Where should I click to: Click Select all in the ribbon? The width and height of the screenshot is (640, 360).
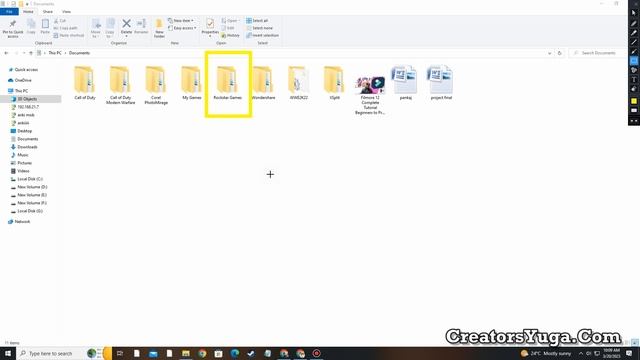pos(257,20)
